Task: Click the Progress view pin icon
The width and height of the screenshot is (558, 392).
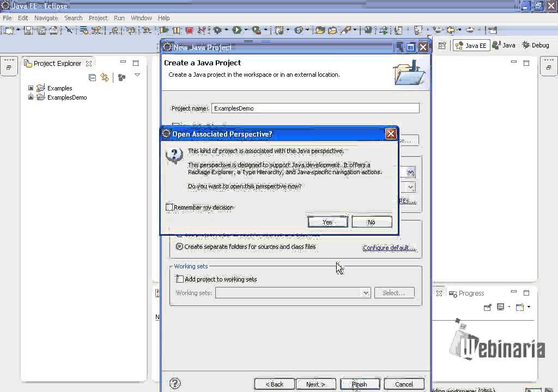Action: point(487,308)
